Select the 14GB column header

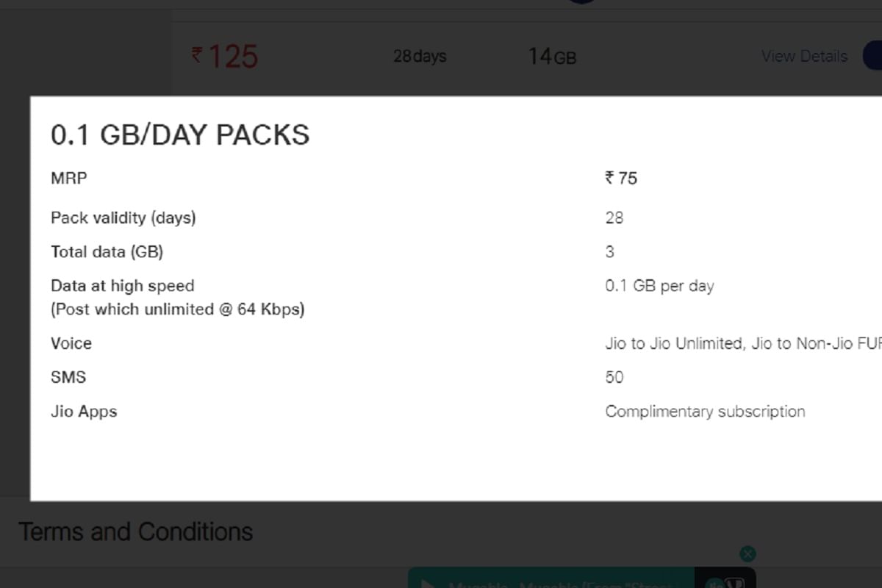click(x=553, y=57)
